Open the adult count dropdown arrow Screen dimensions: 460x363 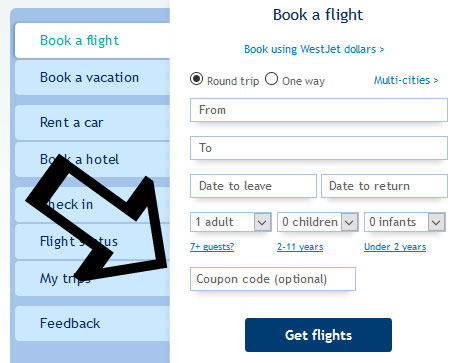point(262,222)
